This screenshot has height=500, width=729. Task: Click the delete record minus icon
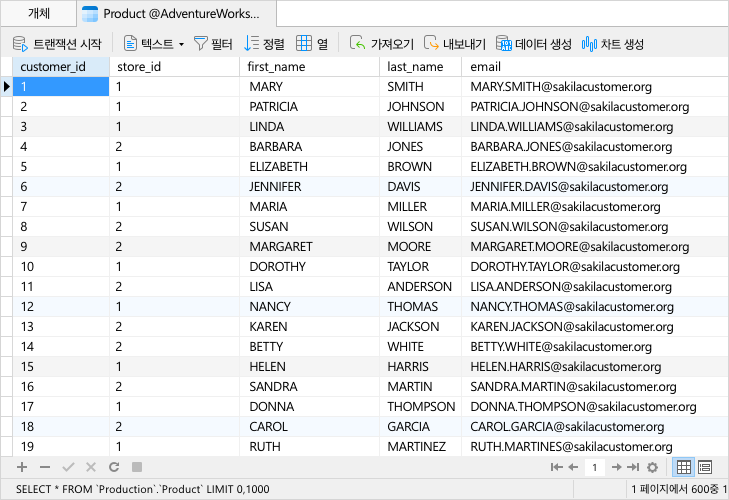[45, 467]
